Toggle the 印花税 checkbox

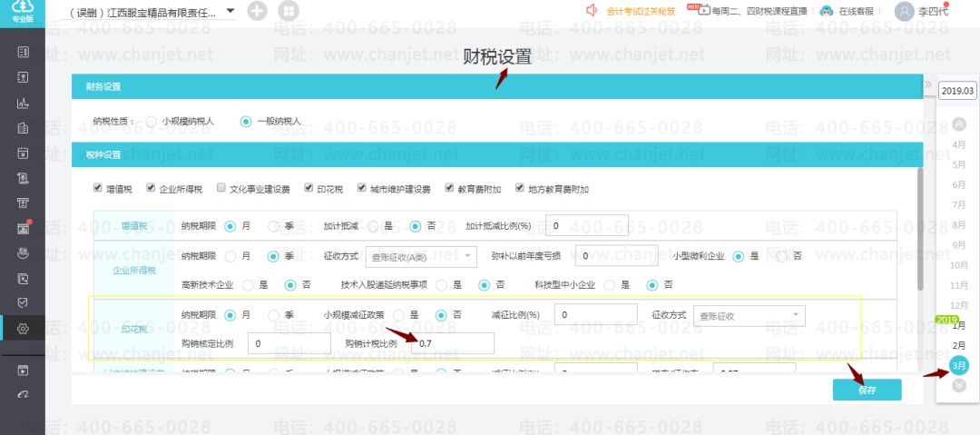[x=309, y=187]
